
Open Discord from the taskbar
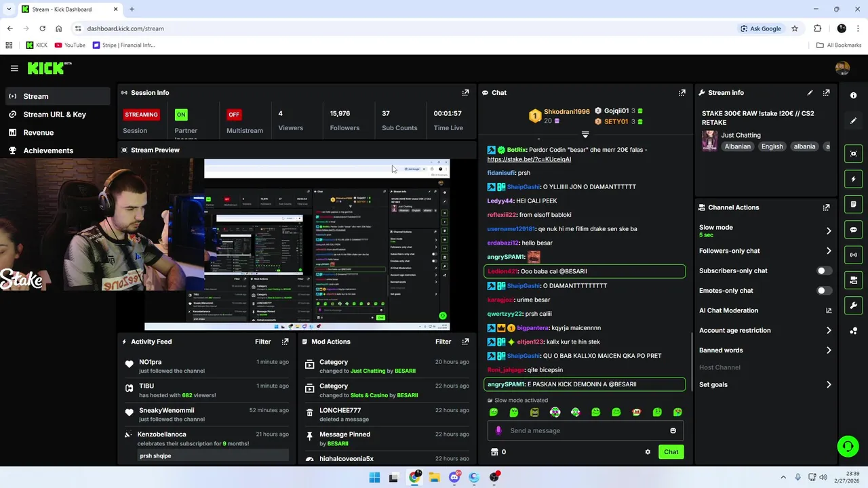pyautogui.click(x=454, y=477)
